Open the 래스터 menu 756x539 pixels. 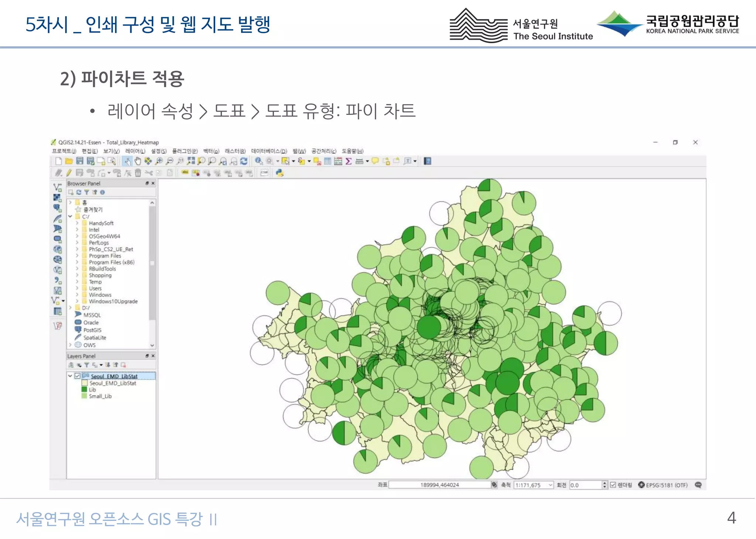click(235, 151)
